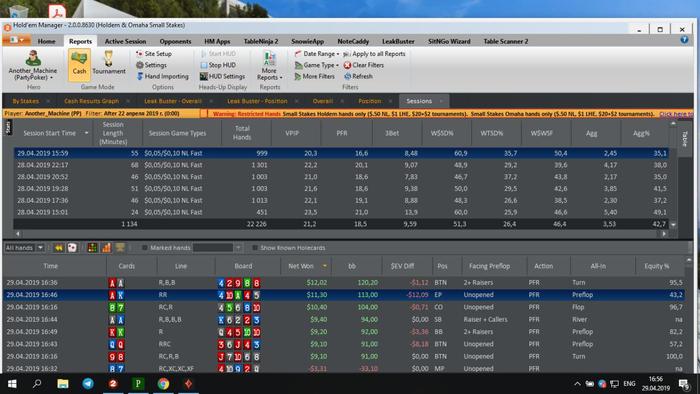
Task: Select session 28.04.2019 15:01 row
Action: pyautogui.click(x=341, y=212)
